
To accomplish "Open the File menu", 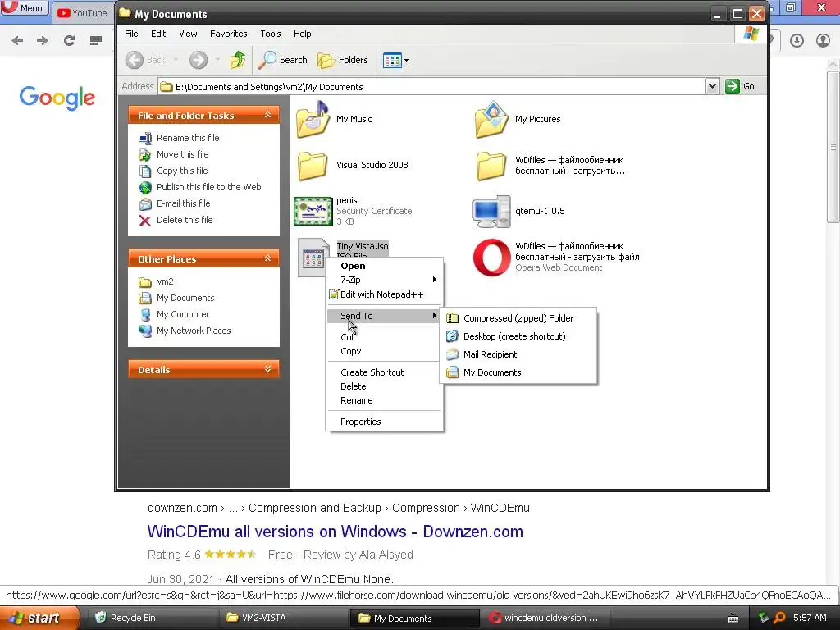I will point(131,34).
